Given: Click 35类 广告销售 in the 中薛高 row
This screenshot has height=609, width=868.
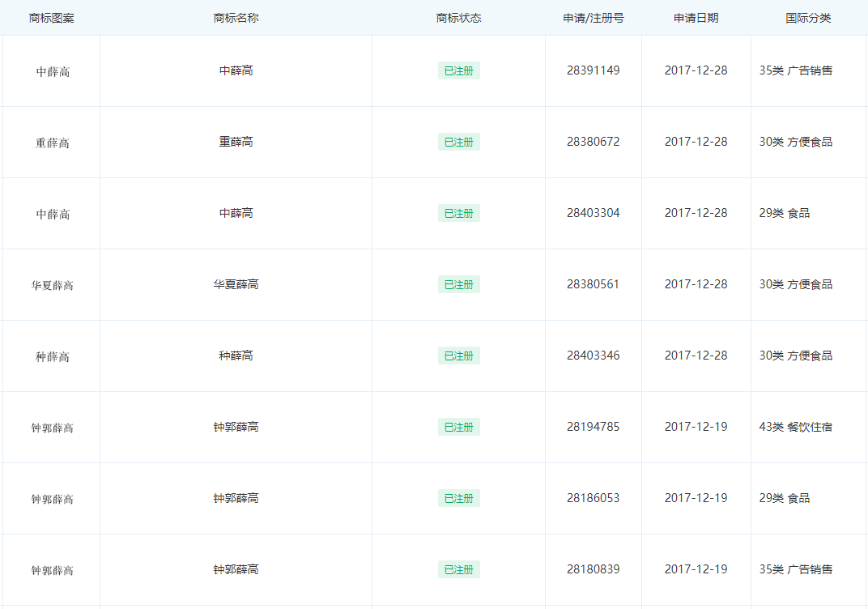Looking at the screenshot, I should tap(795, 70).
